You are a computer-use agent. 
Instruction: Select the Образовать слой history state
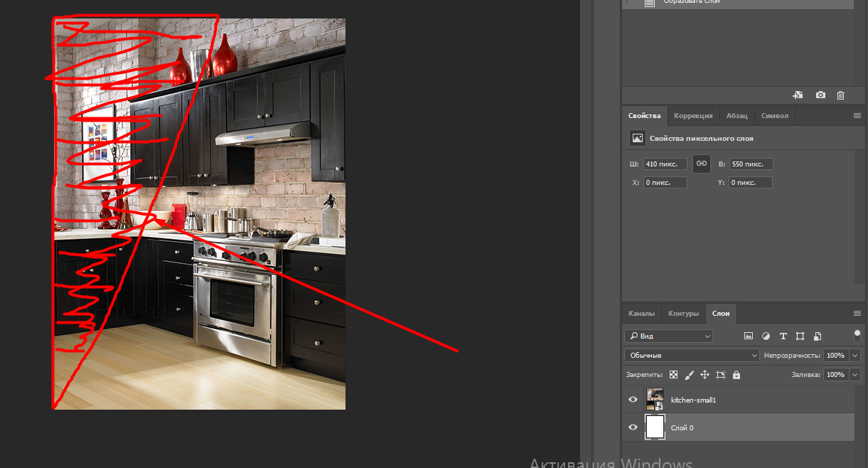pyautogui.click(x=737, y=3)
